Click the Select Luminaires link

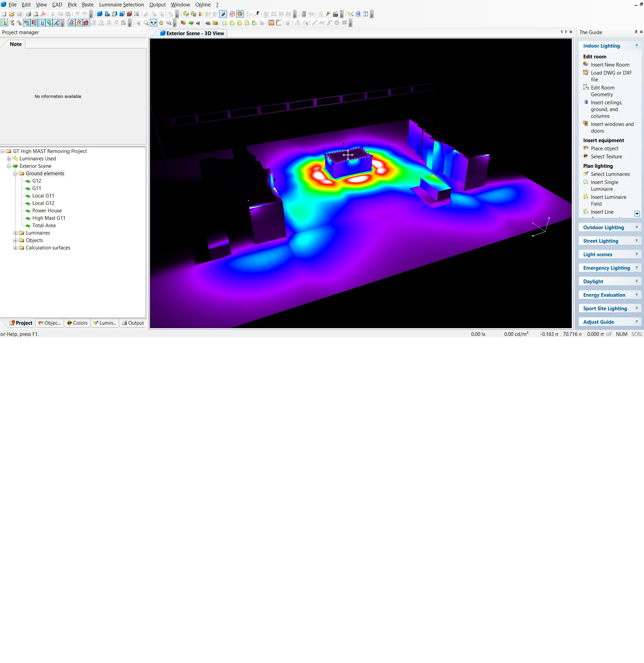(610, 174)
